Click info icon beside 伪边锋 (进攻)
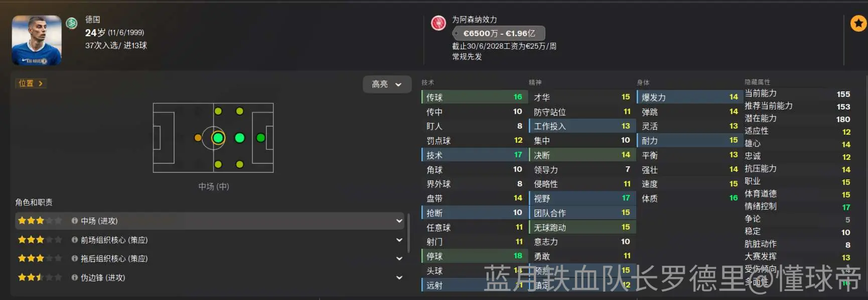868x300 pixels. [75, 277]
